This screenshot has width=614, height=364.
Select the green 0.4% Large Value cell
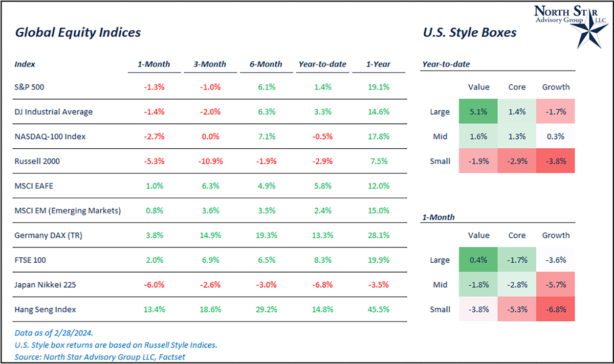tap(478, 260)
